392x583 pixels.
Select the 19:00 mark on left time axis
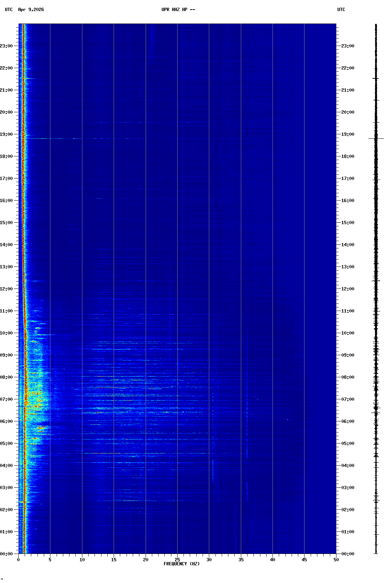[x=7, y=134]
